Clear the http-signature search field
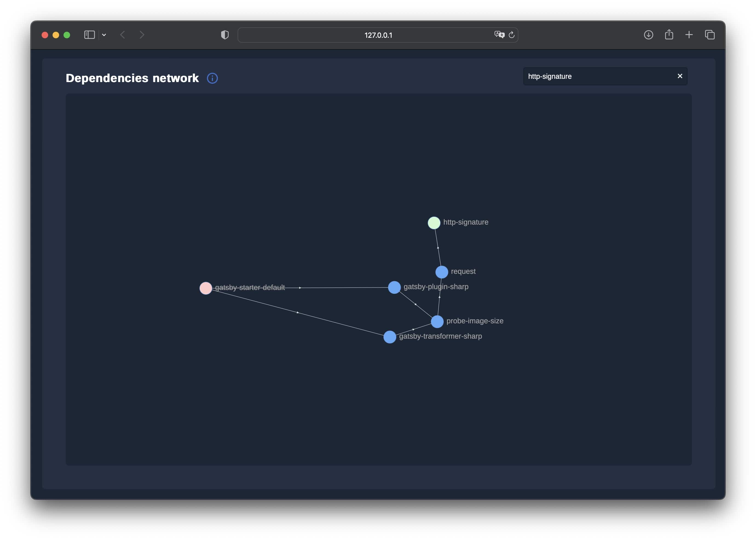The width and height of the screenshot is (756, 540). pyautogui.click(x=679, y=76)
